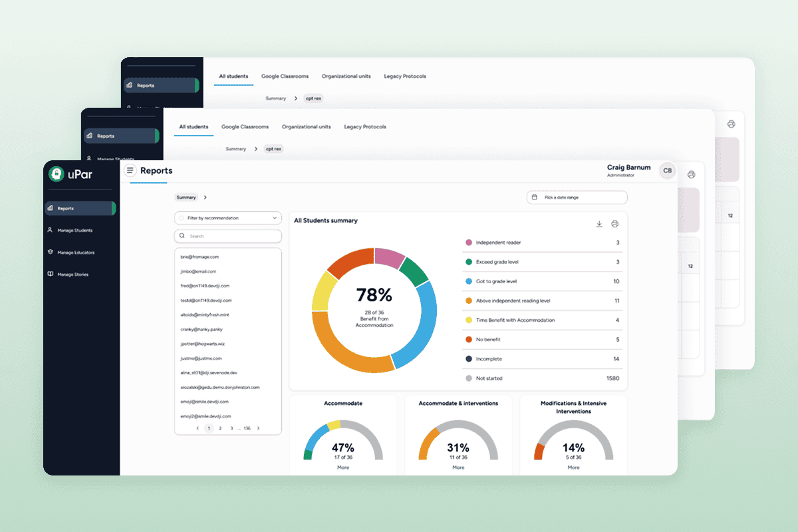This screenshot has width=798, height=532.
Task: Go to the next student list page
Action: coord(259,428)
